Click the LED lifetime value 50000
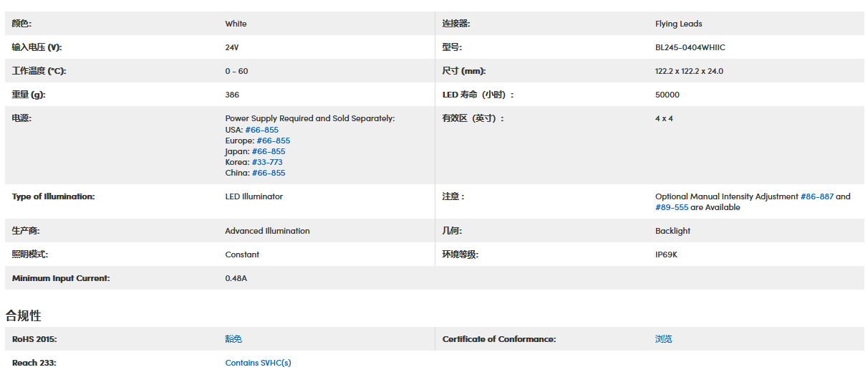This screenshot has width=868, height=385. [x=667, y=95]
